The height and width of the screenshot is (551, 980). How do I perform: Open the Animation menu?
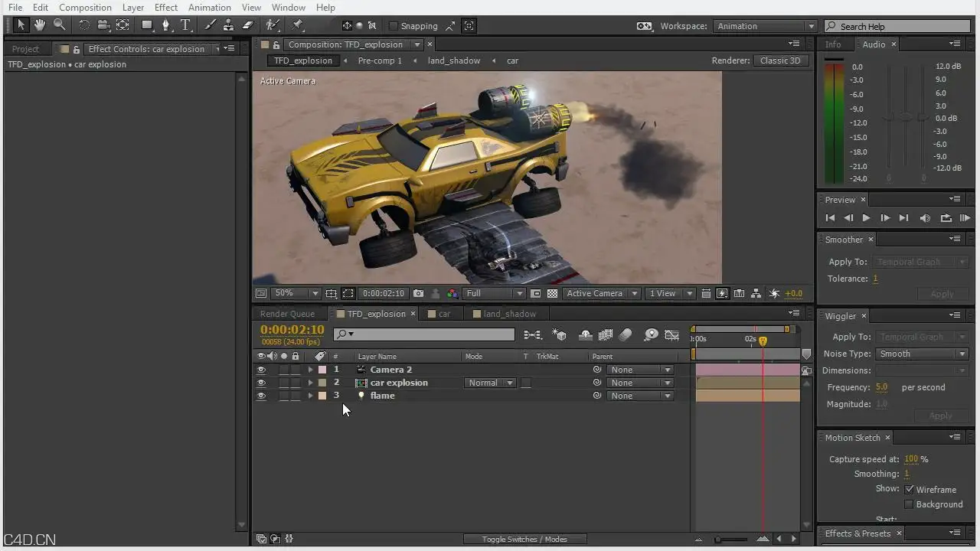(x=209, y=7)
